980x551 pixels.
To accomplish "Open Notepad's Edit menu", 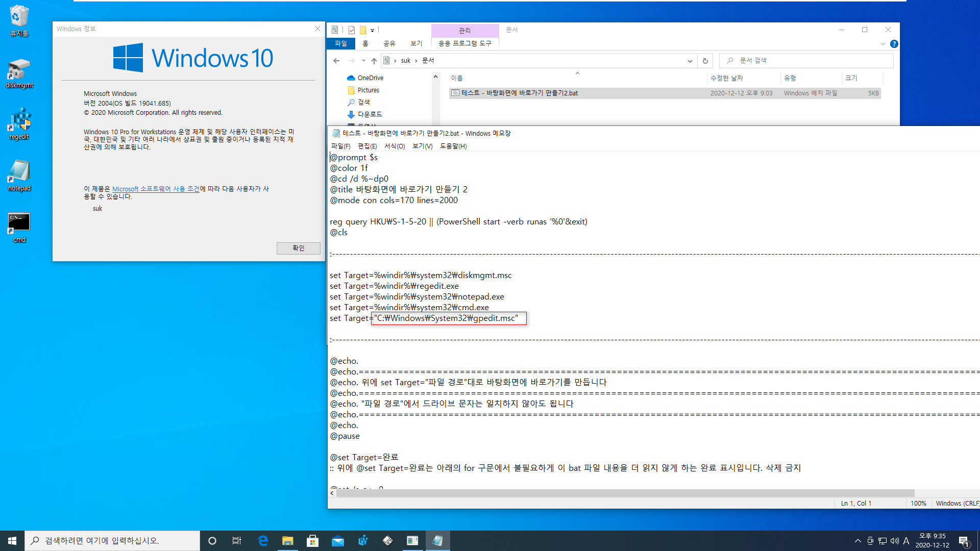I will [x=367, y=146].
